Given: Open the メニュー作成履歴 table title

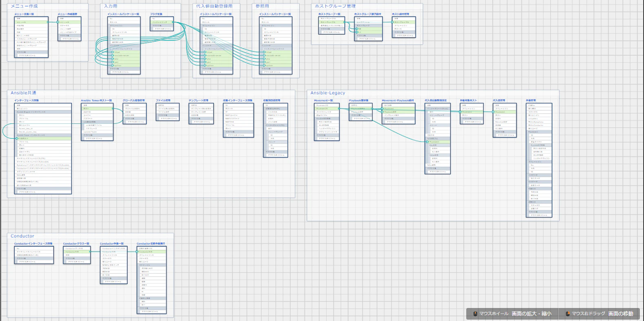Looking at the screenshot, I should pos(67,14).
